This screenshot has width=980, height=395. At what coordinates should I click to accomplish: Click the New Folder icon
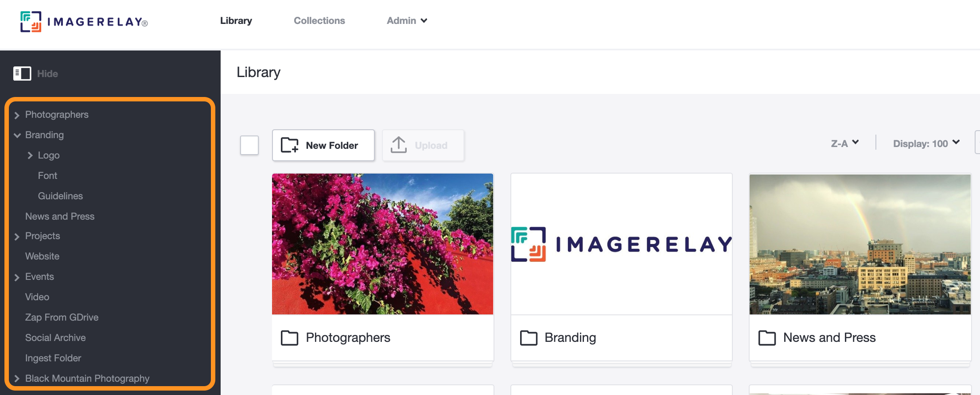pos(290,145)
